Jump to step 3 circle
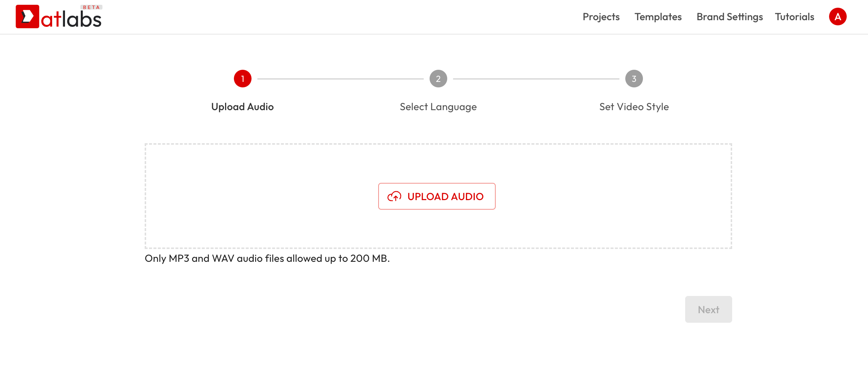Viewport: 868px width, 376px height. pos(634,79)
